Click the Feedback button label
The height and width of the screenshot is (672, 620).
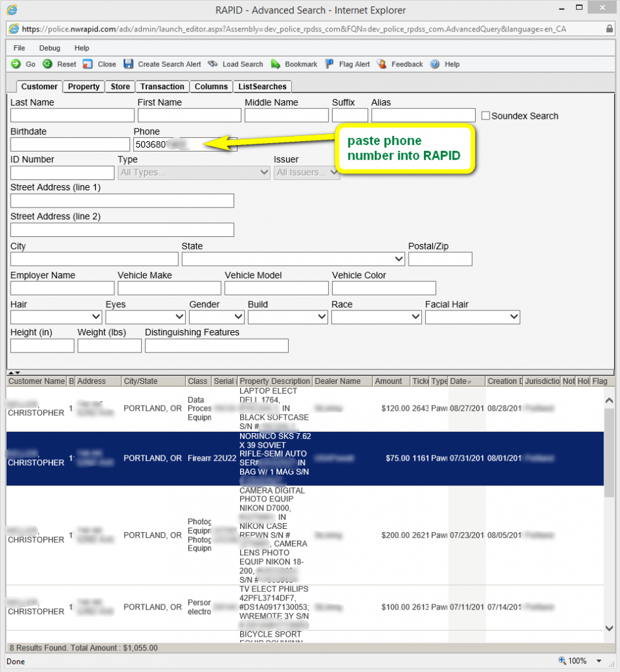pos(407,64)
